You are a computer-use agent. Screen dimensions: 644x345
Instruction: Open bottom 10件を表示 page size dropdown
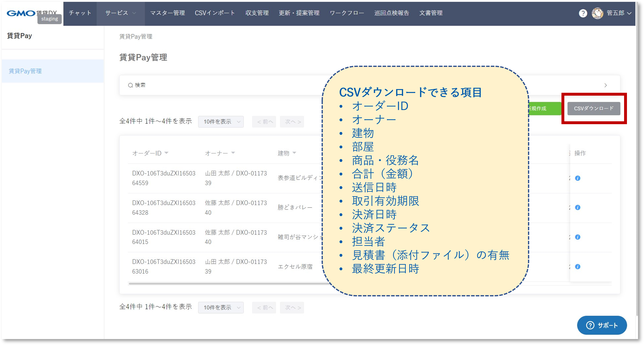point(221,307)
